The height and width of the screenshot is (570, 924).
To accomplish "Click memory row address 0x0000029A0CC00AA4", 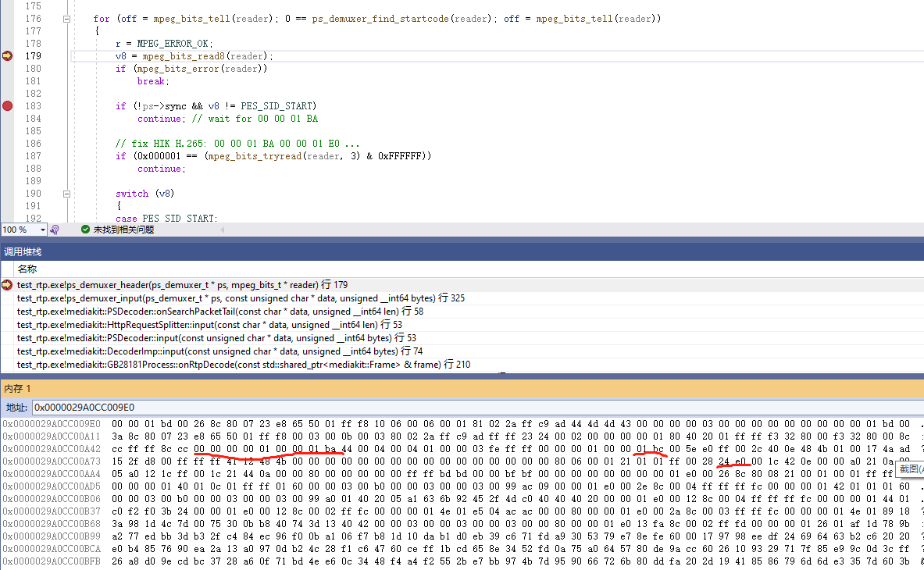I will coord(52,474).
